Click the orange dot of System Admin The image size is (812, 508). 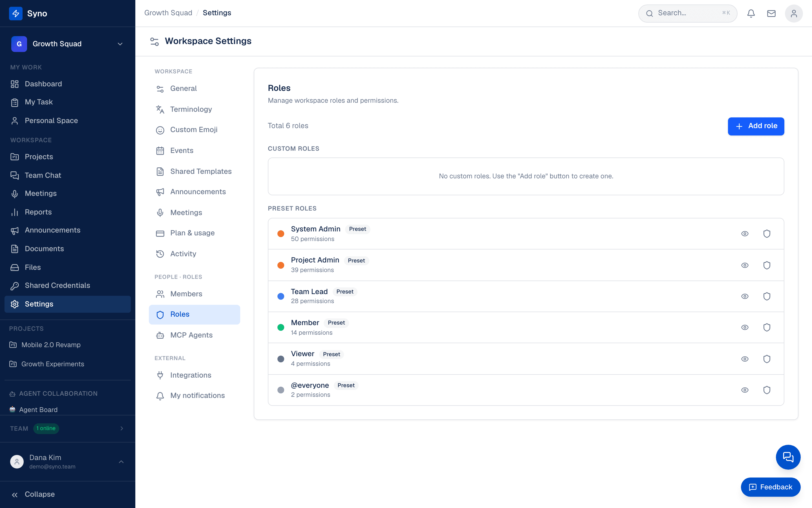[281, 233]
